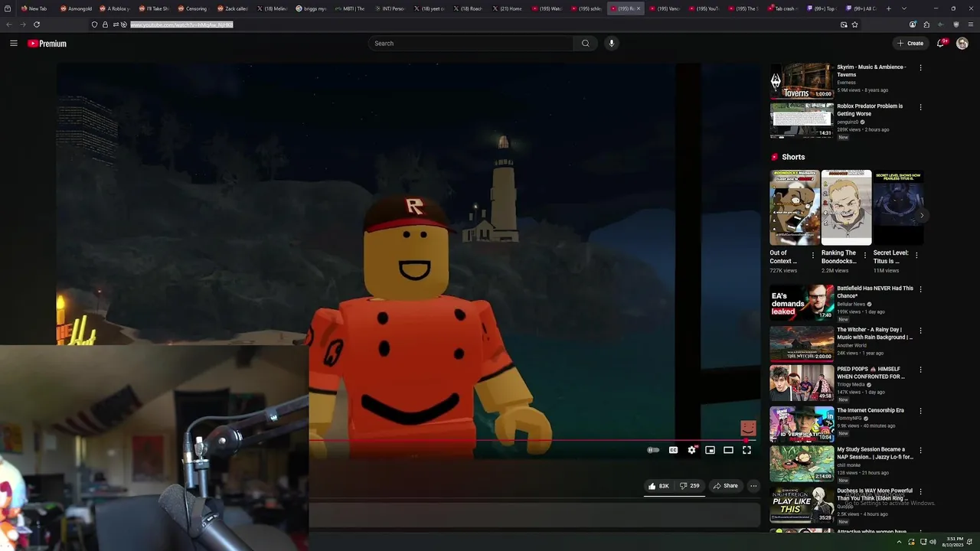Open options for the Out of Context short
The width and height of the screenshot is (980, 551).
[x=814, y=255]
